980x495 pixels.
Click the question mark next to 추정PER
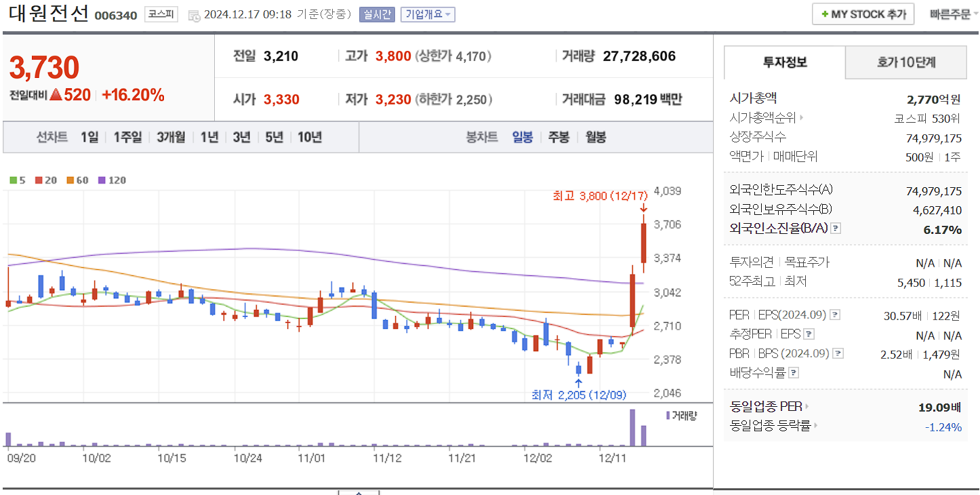808,334
